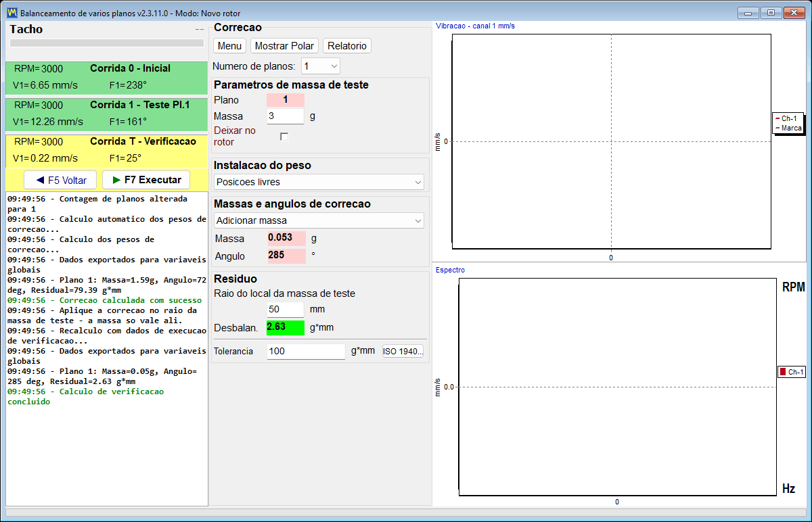Open the Numero de planos dropdown
Image resolution: width=812 pixels, height=522 pixels.
pyautogui.click(x=321, y=66)
